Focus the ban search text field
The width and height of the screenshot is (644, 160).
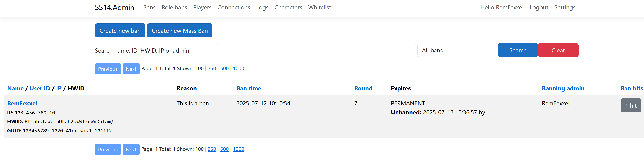316,50
